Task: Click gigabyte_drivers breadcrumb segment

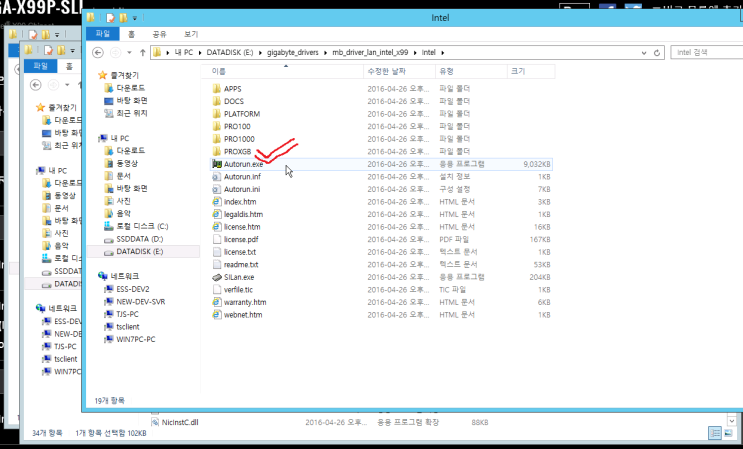Action: [292, 53]
